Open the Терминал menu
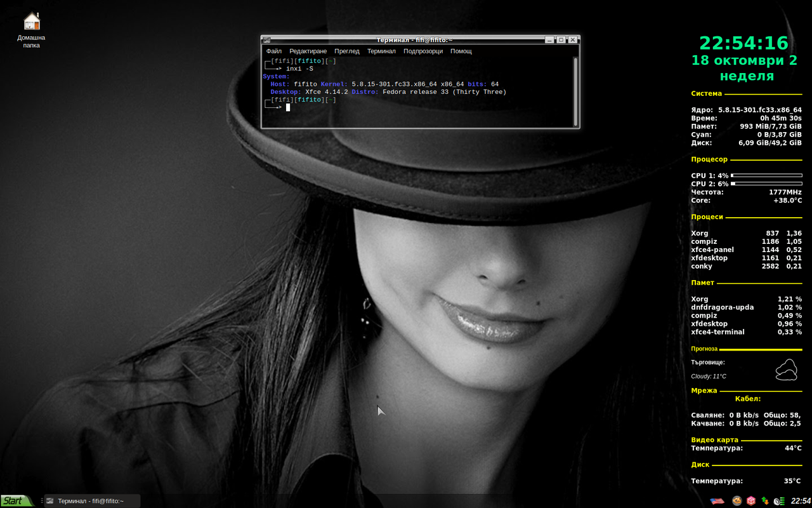 tap(381, 51)
